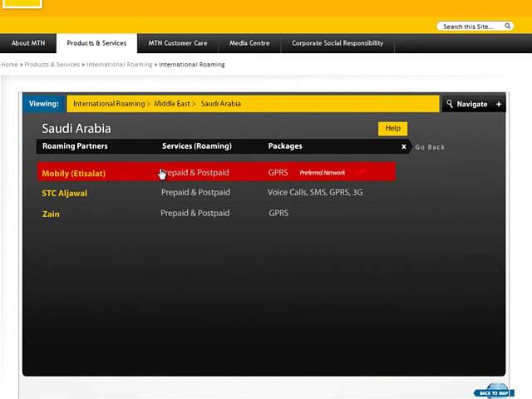Select the STC Aljawal roaming partner
The image size is (532, 399).
click(x=64, y=193)
